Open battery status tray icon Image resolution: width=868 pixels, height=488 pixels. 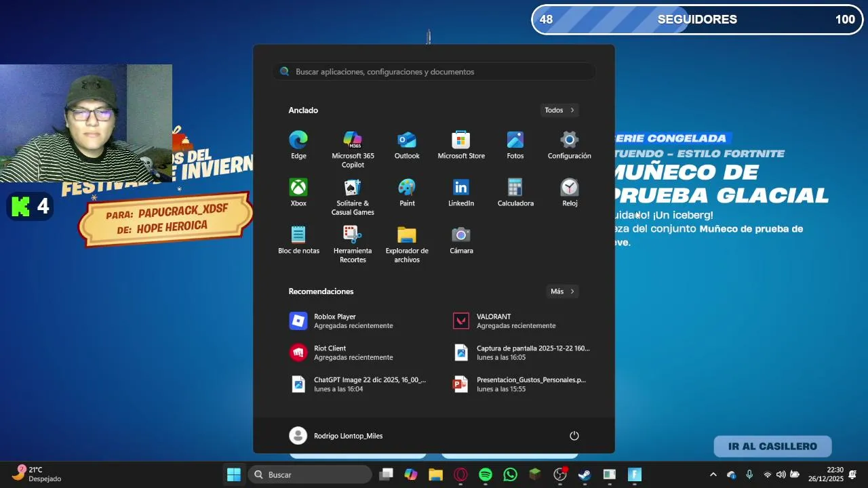[794, 474]
